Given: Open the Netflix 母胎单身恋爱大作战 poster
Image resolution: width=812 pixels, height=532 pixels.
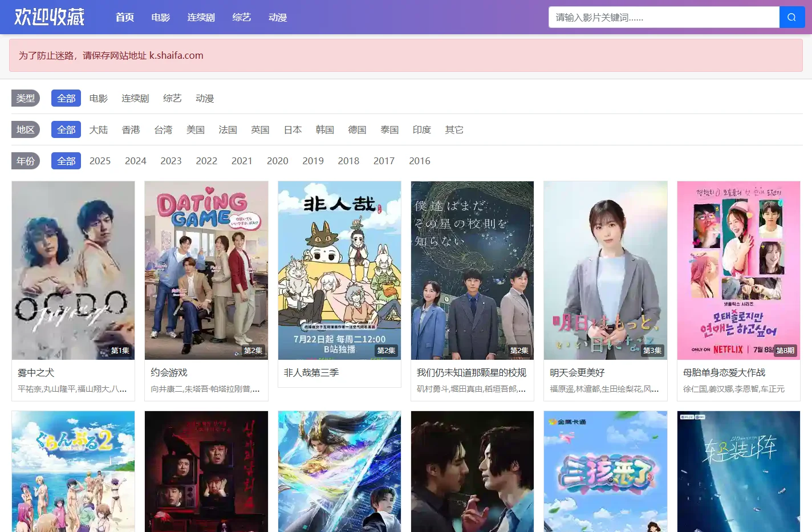Looking at the screenshot, I should (738, 270).
